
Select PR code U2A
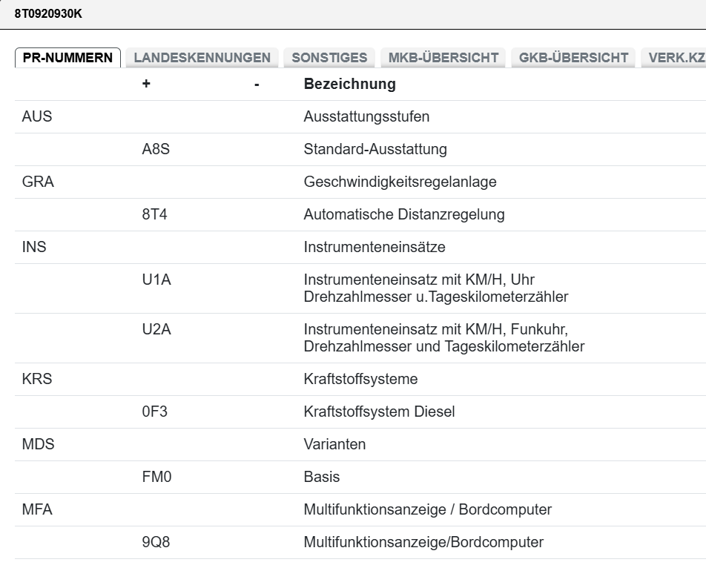point(156,329)
